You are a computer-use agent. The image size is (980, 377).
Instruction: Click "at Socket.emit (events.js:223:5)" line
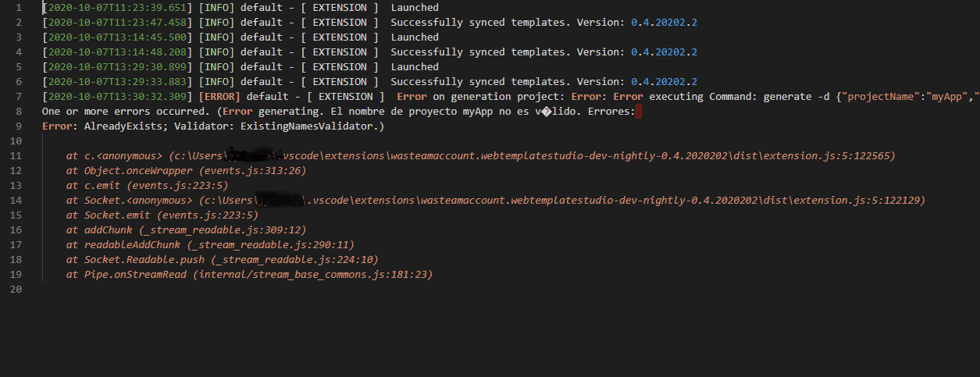point(162,215)
